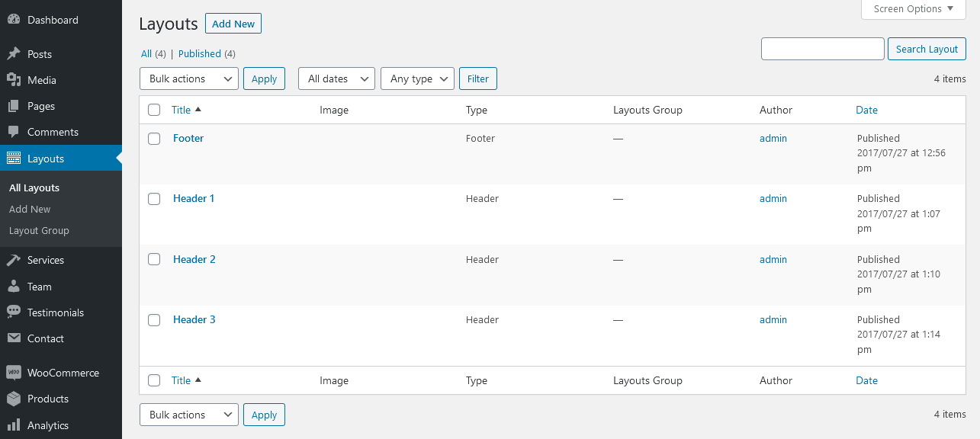Click the top '4 items' count text
Viewport: 980px width, 439px height.
[x=950, y=79]
